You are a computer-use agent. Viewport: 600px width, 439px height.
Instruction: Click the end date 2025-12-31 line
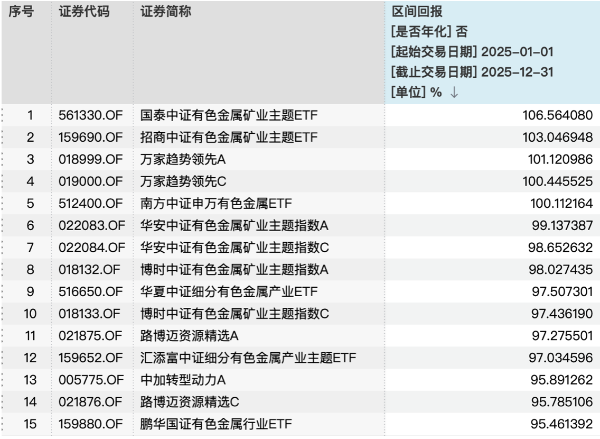[472, 72]
